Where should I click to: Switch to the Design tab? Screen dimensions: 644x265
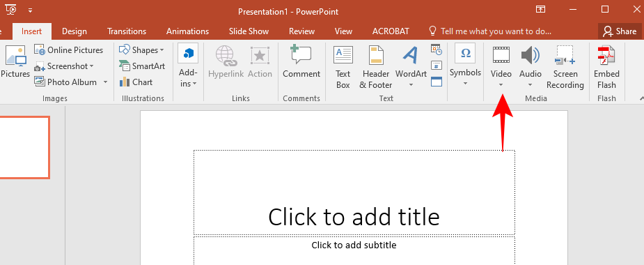(74, 31)
